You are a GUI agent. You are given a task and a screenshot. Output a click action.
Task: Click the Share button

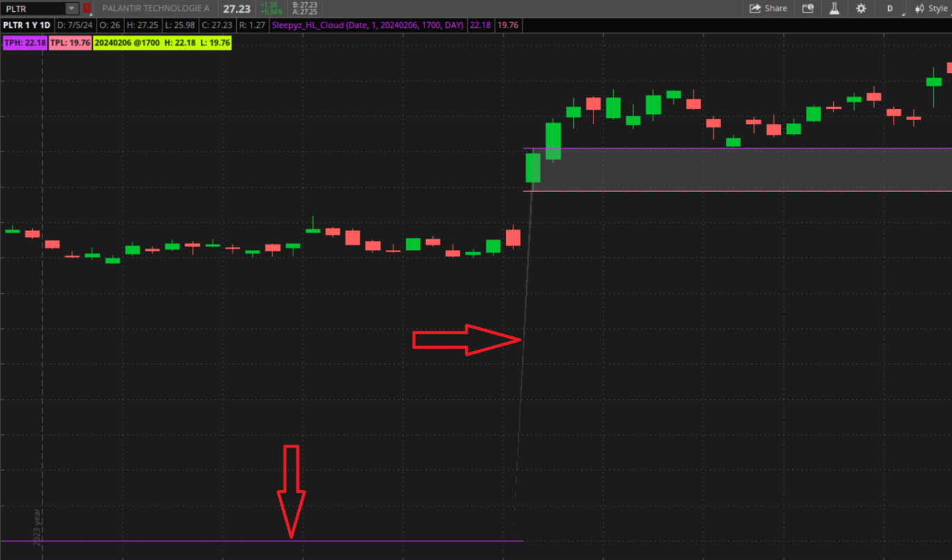(768, 8)
